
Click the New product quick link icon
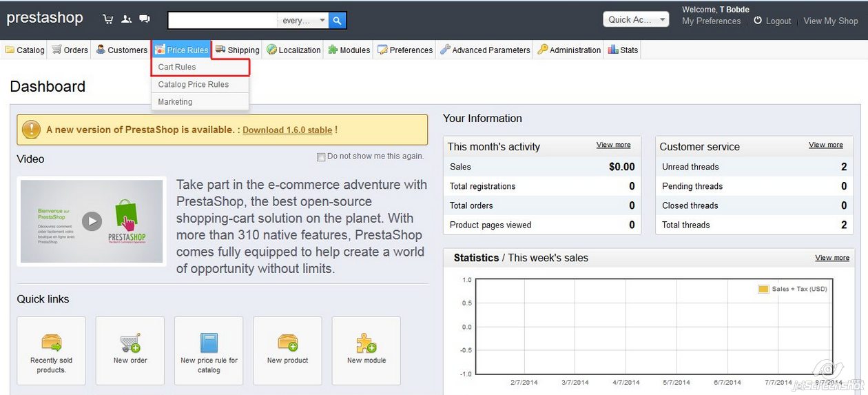coord(287,343)
